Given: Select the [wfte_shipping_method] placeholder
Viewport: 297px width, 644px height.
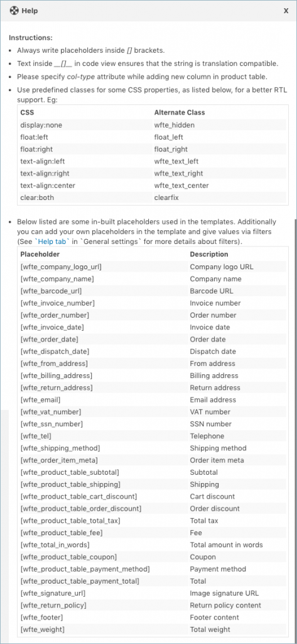Looking at the screenshot, I should (x=60, y=448).
